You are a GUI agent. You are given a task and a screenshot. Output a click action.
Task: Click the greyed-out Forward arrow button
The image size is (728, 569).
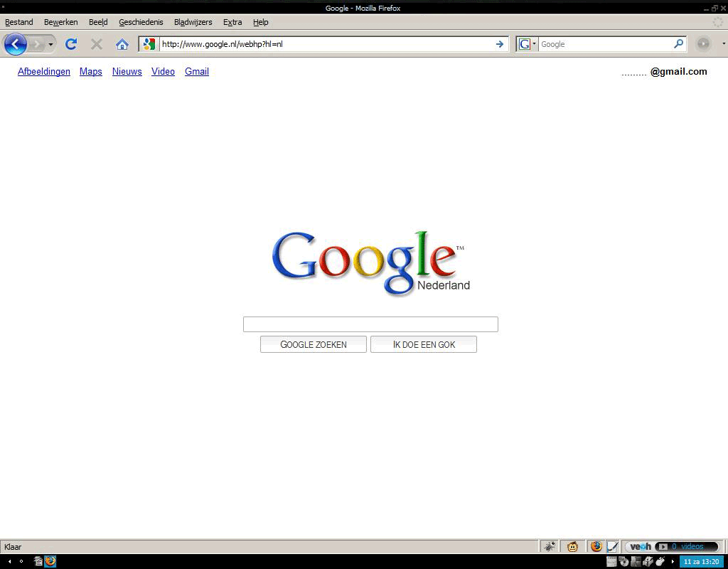pyautogui.click(x=37, y=45)
